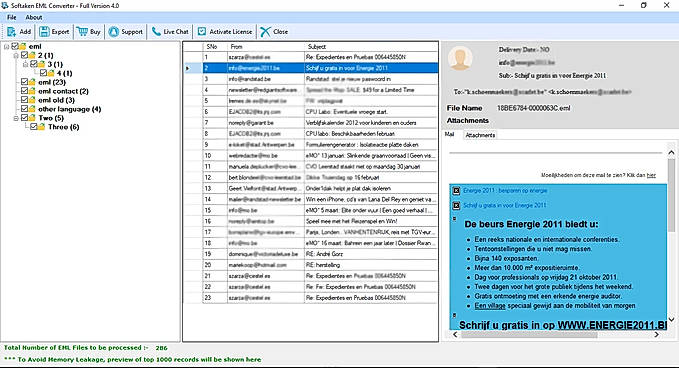This screenshot has height=368, width=679.
Task: Collapse the Two (5) tree node
Action: (16, 118)
